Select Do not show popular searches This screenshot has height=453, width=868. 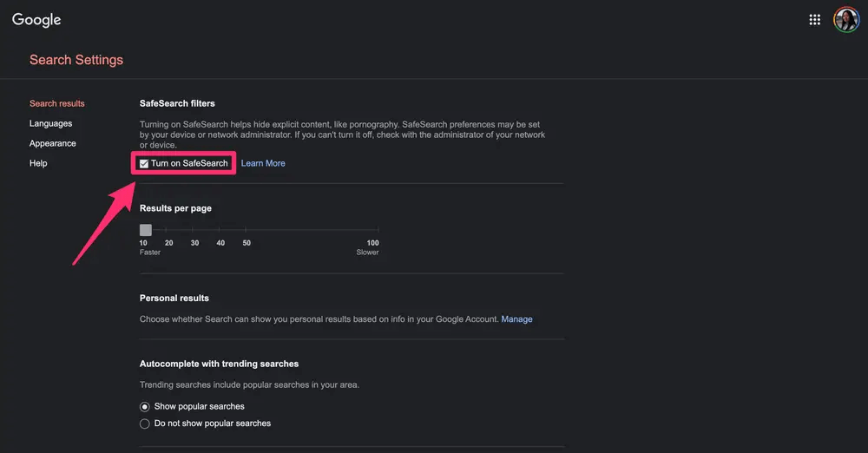pos(145,423)
